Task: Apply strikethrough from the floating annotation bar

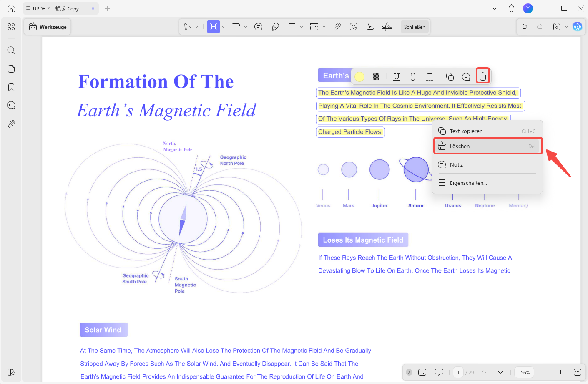Action: [x=413, y=76]
